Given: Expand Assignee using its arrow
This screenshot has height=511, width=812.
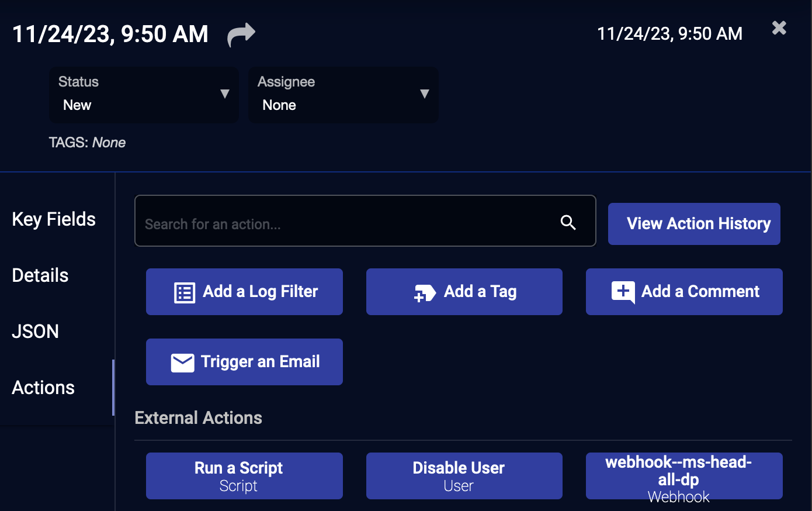Looking at the screenshot, I should point(425,94).
